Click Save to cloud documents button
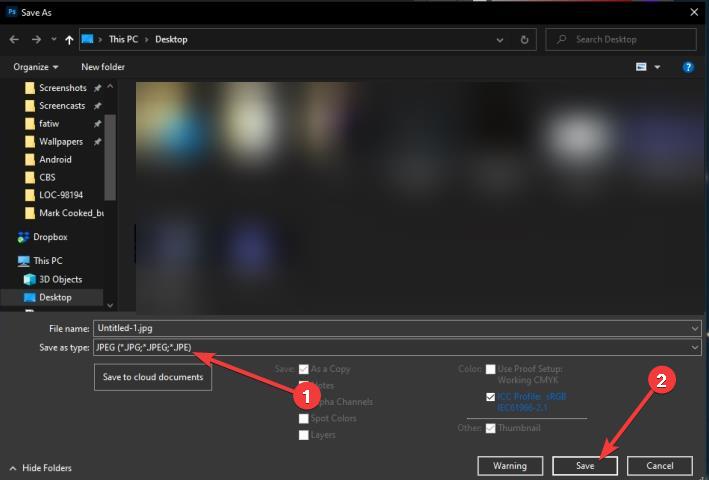The image size is (709, 480). coord(153,377)
